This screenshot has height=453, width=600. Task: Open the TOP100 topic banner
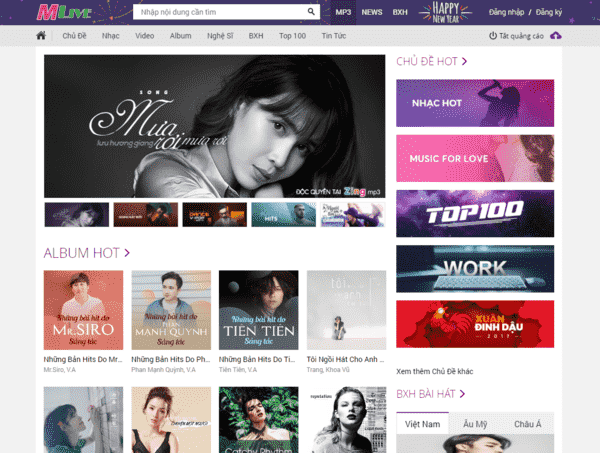475,213
